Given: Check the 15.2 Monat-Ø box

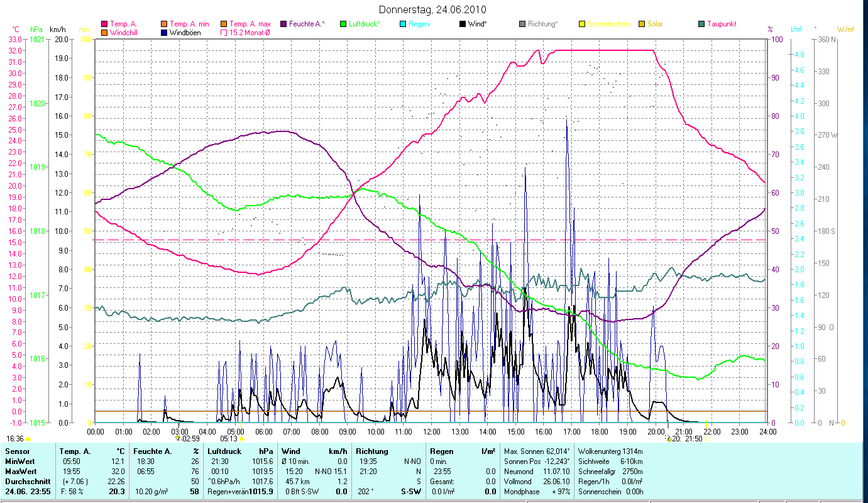Looking at the screenshot, I should tap(224, 33).
